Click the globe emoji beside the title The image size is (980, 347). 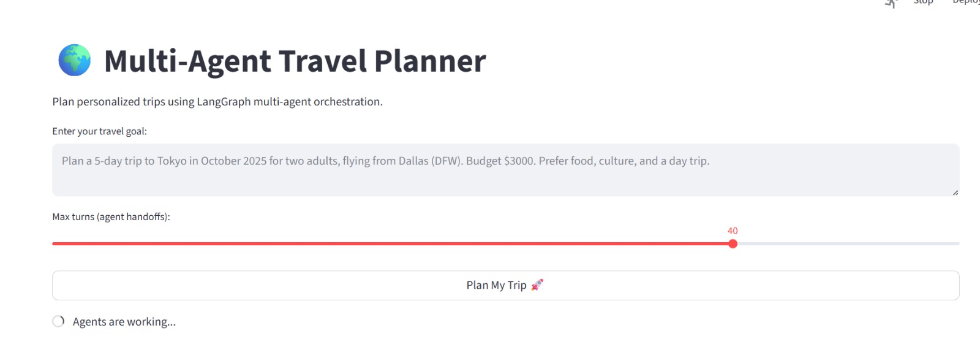75,60
